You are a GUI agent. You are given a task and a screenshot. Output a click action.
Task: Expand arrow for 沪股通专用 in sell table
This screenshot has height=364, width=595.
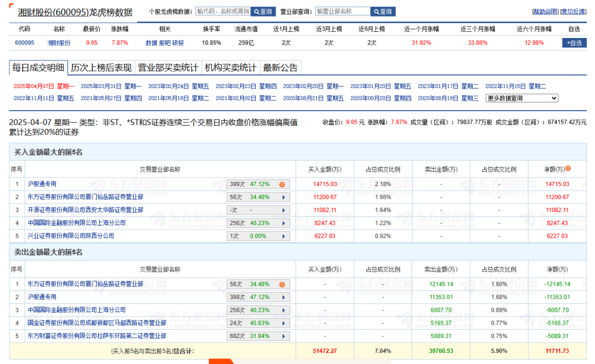[284, 298]
